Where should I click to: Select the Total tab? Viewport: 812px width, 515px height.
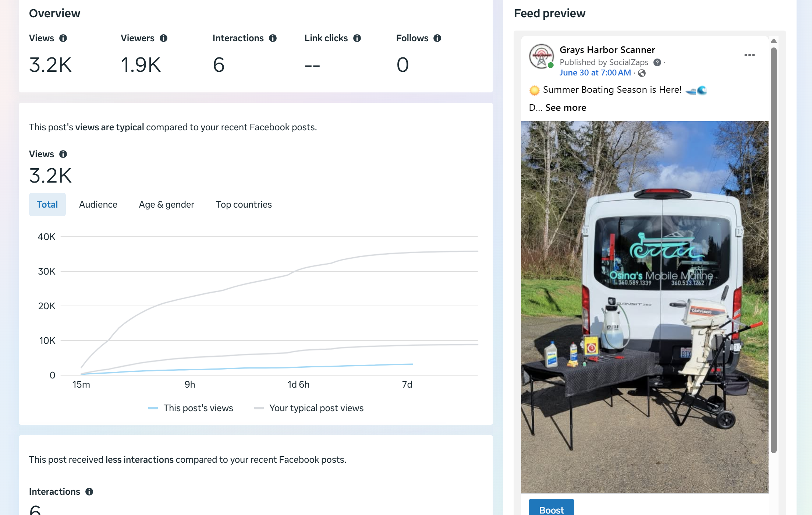[x=47, y=205]
